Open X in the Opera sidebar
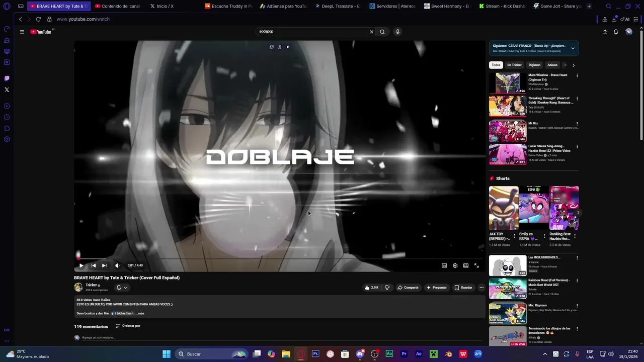 tap(7, 89)
